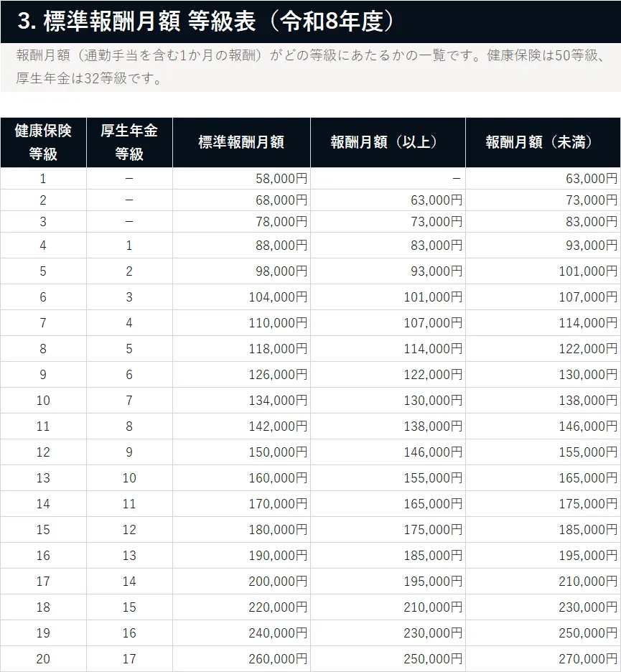621x672 pixels.
Task: Click the 報酬月額(未満) column header
Action: point(543,142)
